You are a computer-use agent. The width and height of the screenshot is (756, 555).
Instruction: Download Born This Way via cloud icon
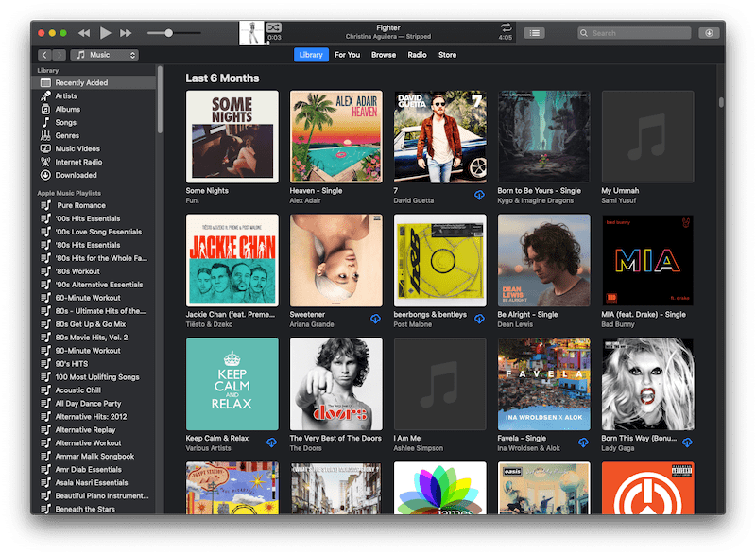pyautogui.click(x=688, y=442)
